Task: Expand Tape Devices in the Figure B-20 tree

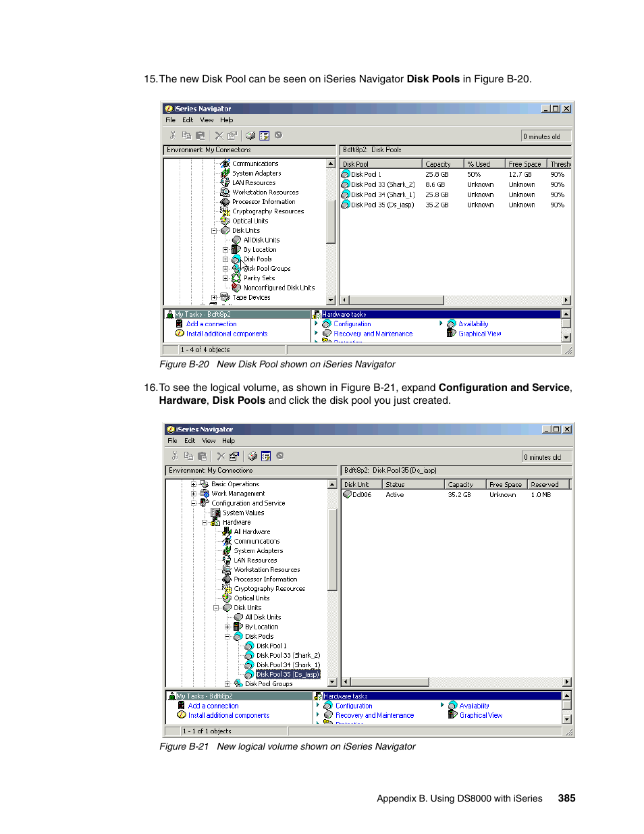Action: tap(214, 297)
